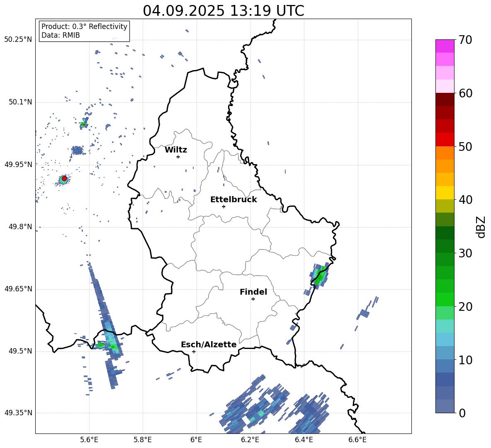Click the 6.6°E longitude label
Image resolution: width=491 pixels, height=448 pixels.
(x=357, y=440)
